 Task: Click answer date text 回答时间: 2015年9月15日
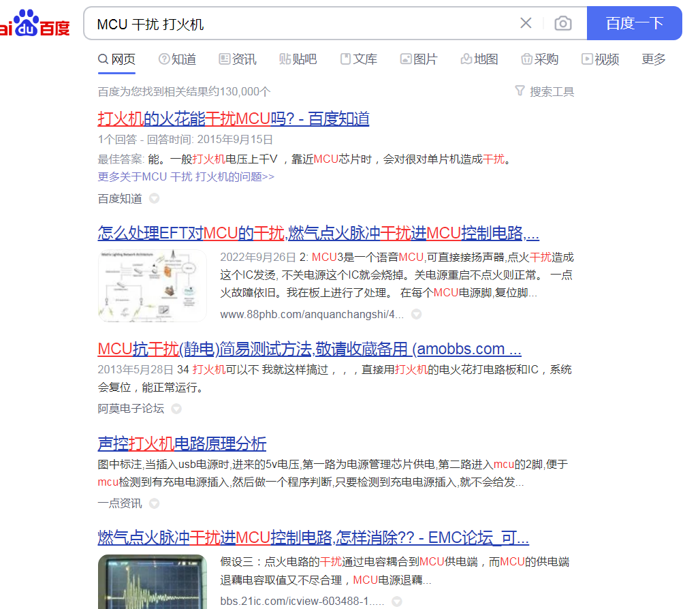tap(210, 139)
